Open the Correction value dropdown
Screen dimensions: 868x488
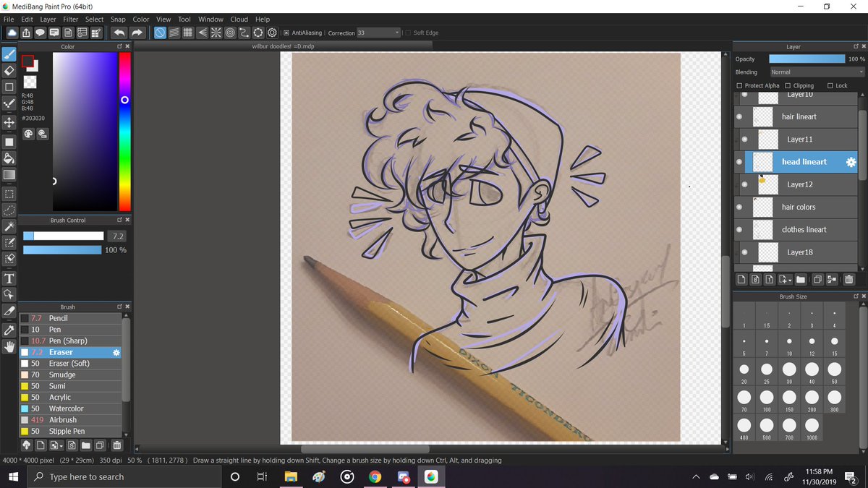click(378, 33)
